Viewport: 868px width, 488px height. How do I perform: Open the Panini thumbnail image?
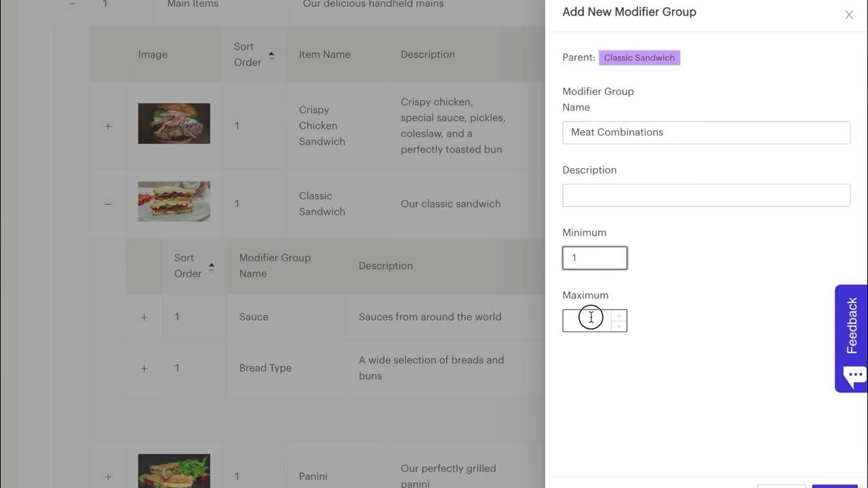tap(174, 470)
